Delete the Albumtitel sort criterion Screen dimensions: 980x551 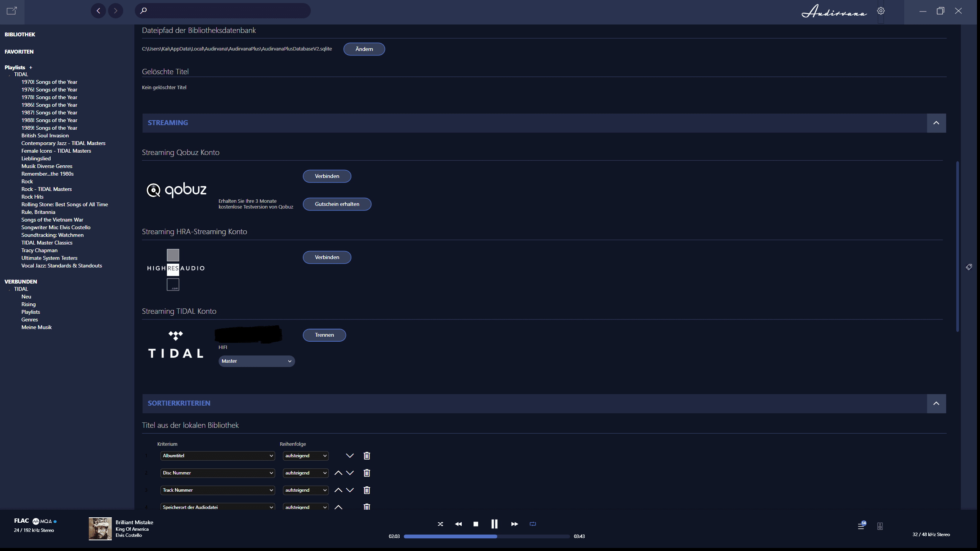(367, 456)
